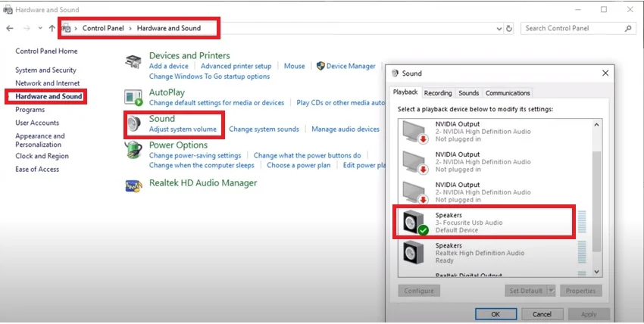
Task: Click the Devices and Printers icon
Action: 134,62
